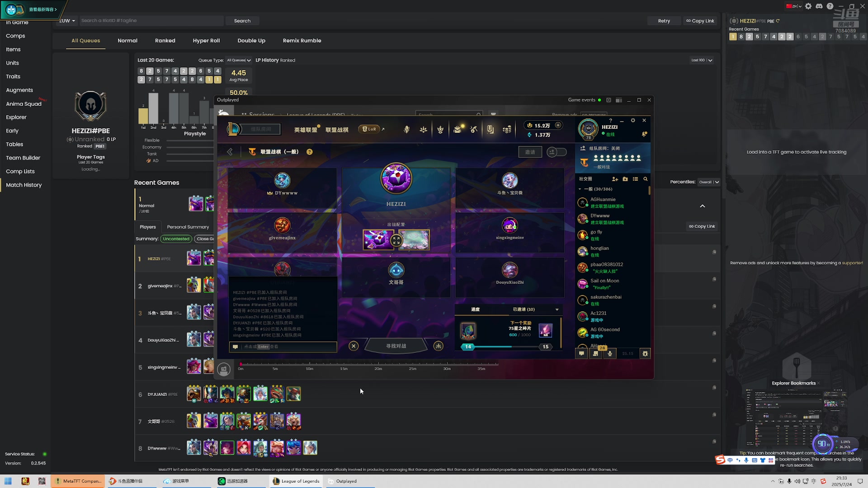Switch to the Double Up tab
This screenshot has height=488, width=868.
(251, 41)
